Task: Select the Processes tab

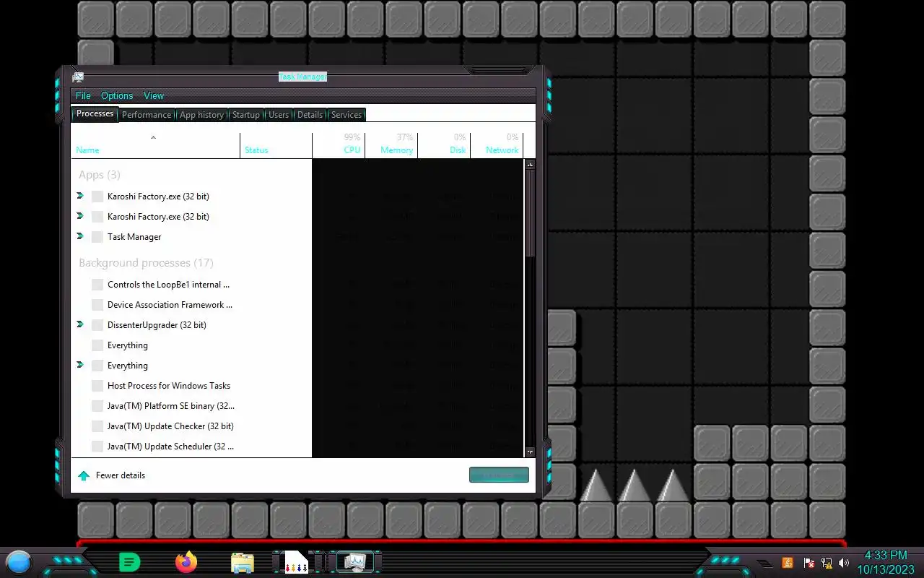Action: (95, 114)
